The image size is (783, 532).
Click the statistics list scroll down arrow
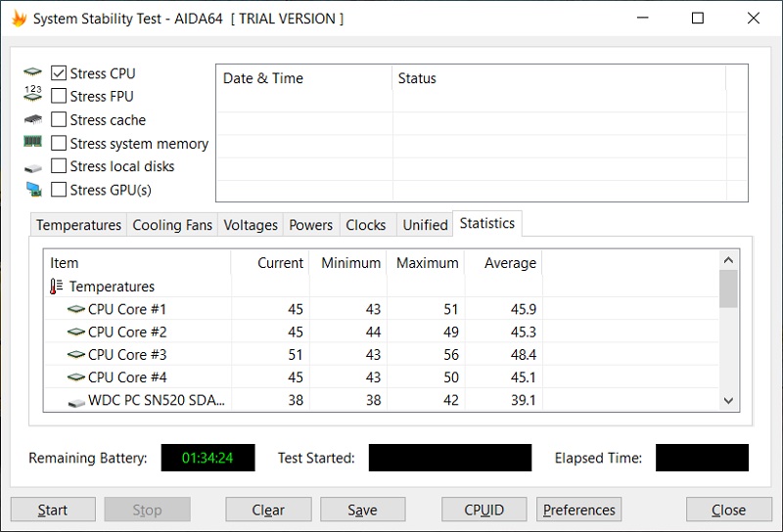(728, 400)
